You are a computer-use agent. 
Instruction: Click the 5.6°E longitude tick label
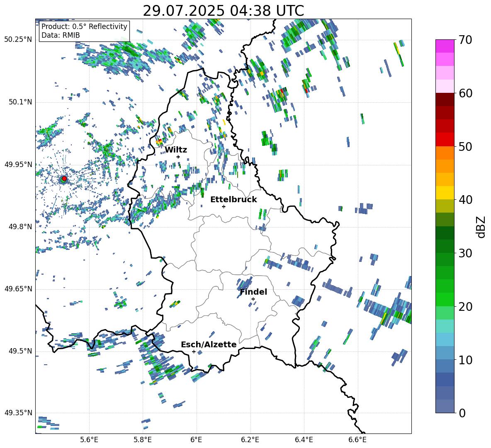[x=89, y=440]
